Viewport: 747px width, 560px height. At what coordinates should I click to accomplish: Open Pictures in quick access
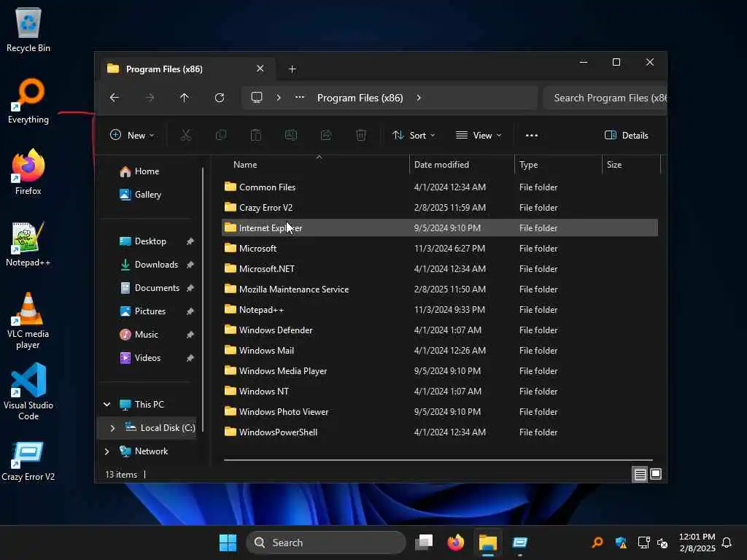(x=142, y=311)
